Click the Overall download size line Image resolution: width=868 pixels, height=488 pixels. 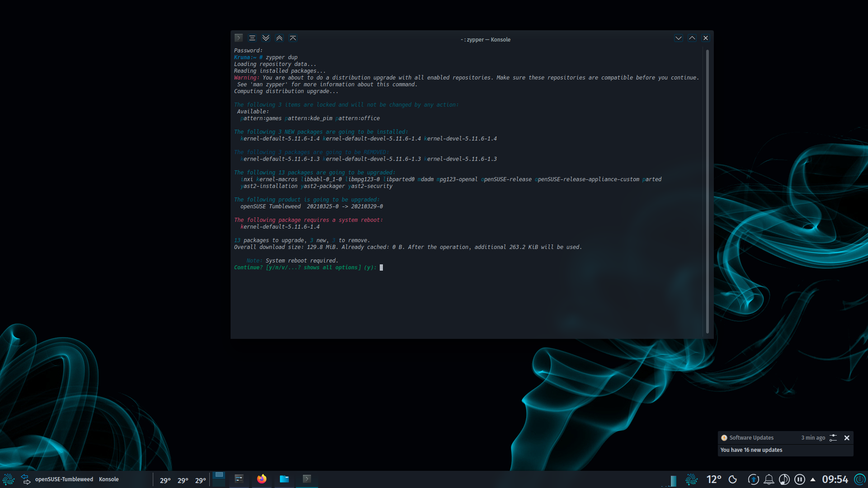pyautogui.click(x=408, y=247)
